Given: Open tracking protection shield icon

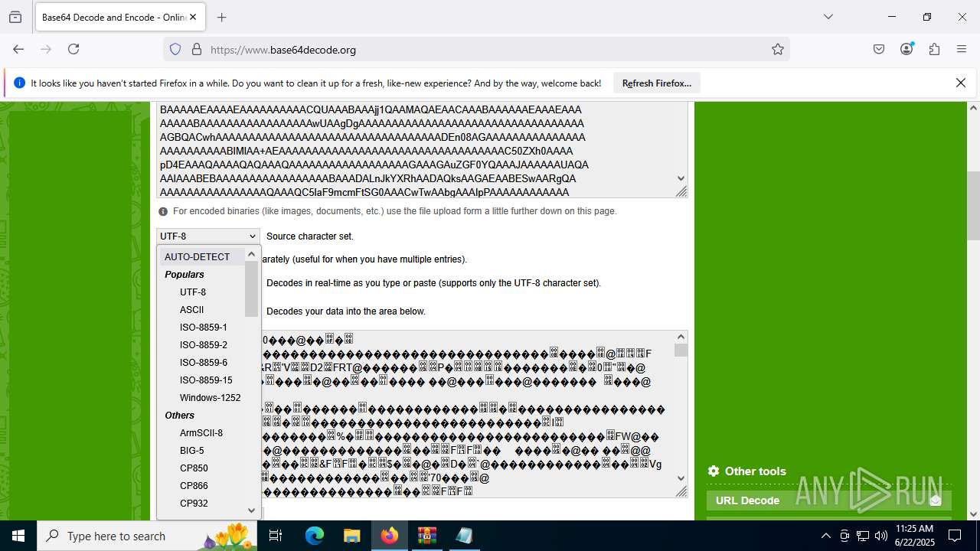Looking at the screenshot, I should 175,49.
